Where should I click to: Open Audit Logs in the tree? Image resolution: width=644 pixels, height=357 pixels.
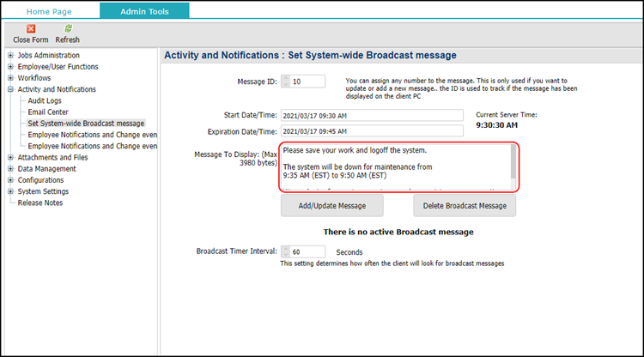[45, 100]
